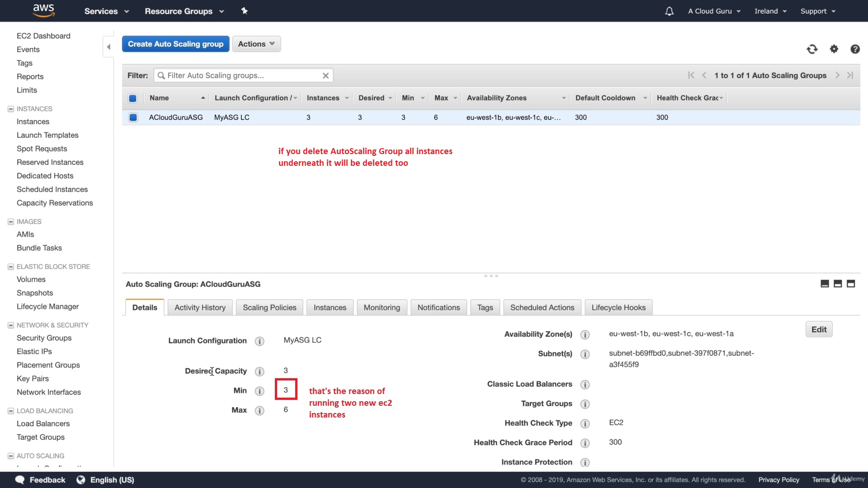
Task: Open the Scaling Policies tab
Action: point(269,308)
